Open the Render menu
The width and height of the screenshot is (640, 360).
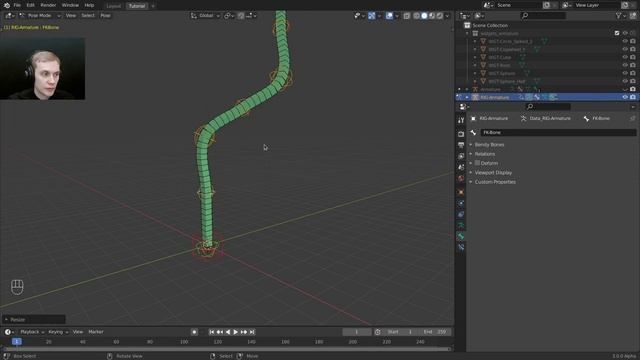(48, 5)
